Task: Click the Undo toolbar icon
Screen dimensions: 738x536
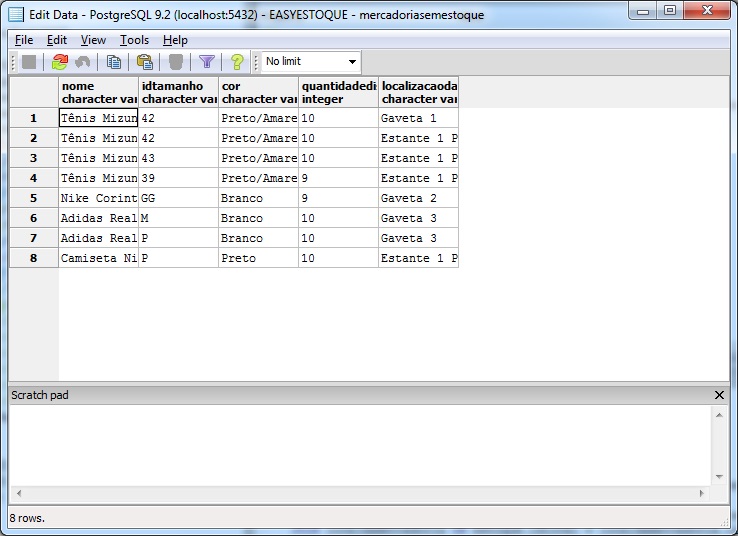Action: pos(83,62)
